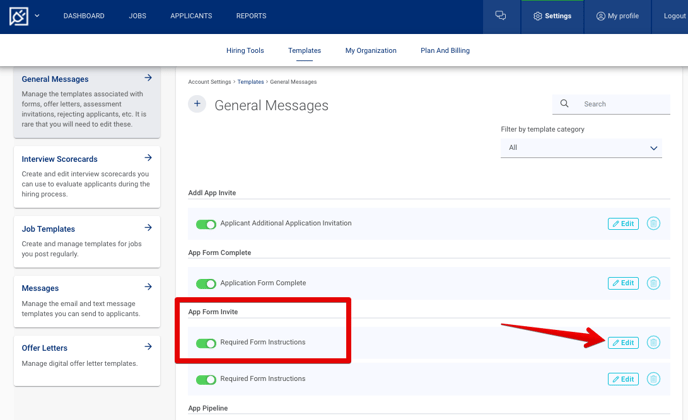Open the Offer Letters sidebar link
688x420 pixels.
44,348
